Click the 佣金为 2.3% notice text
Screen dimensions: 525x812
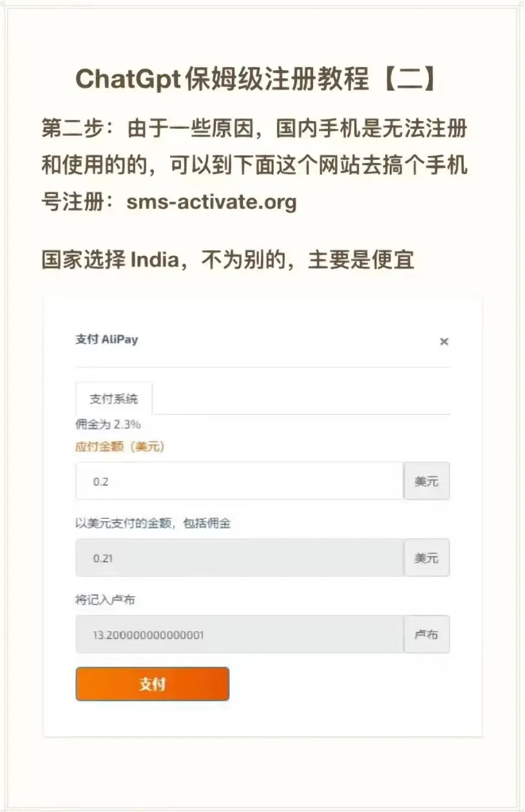[108, 425]
